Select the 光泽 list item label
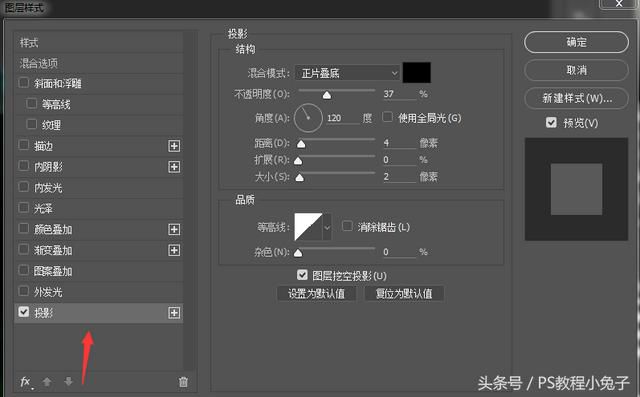 click(43, 208)
